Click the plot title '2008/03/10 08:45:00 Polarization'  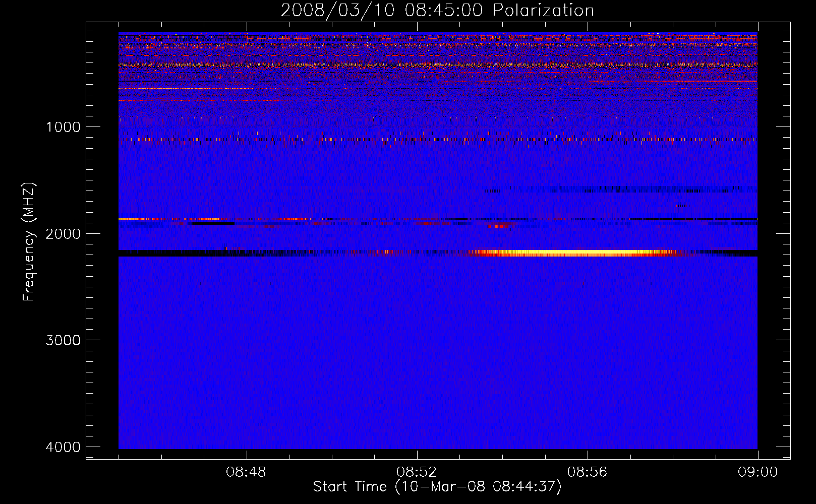point(437,10)
